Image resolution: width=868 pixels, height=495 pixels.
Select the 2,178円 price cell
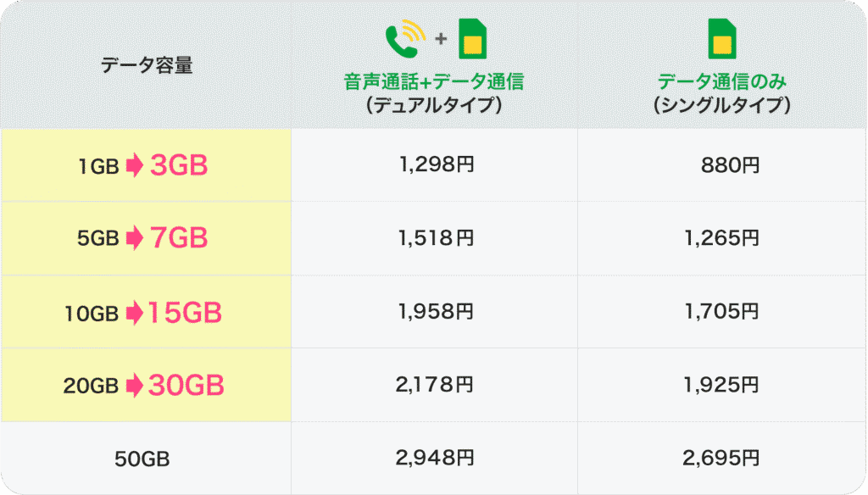436,386
